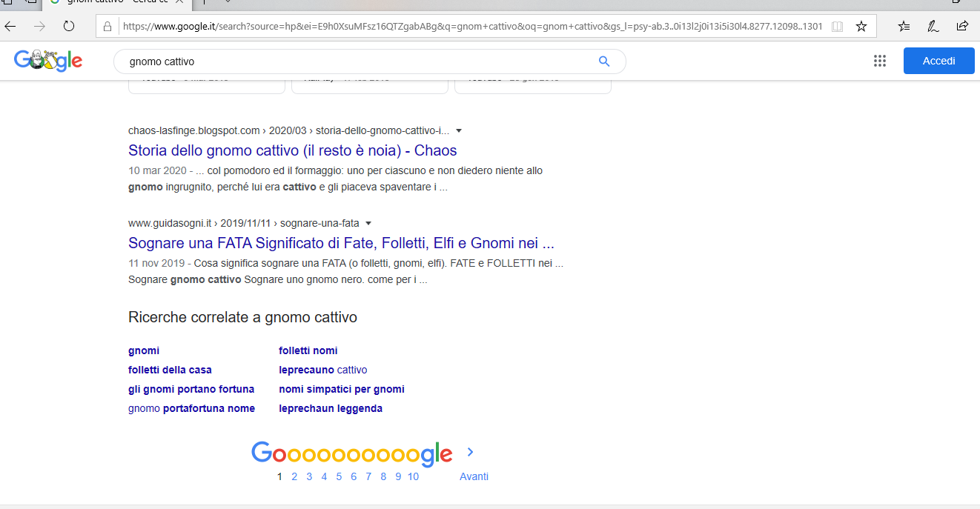Select related search leprechaun leggenda
This screenshot has height=509, width=980.
tap(331, 408)
